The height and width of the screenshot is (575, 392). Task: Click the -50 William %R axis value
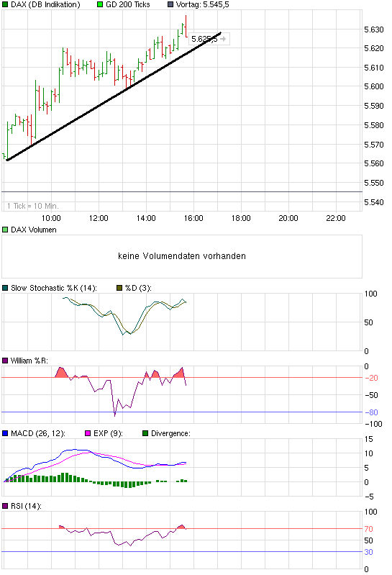tap(371, 395)
